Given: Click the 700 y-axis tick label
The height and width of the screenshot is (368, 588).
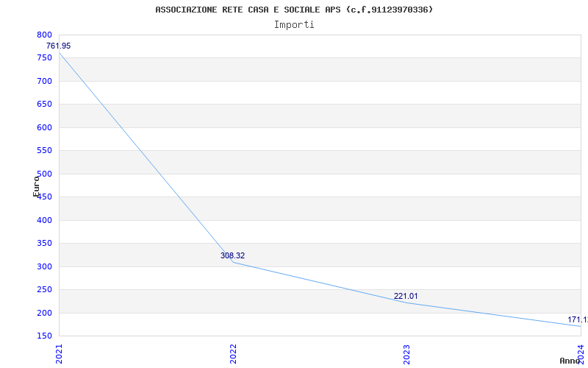Looking at the screenshot, I should [44, 81].
